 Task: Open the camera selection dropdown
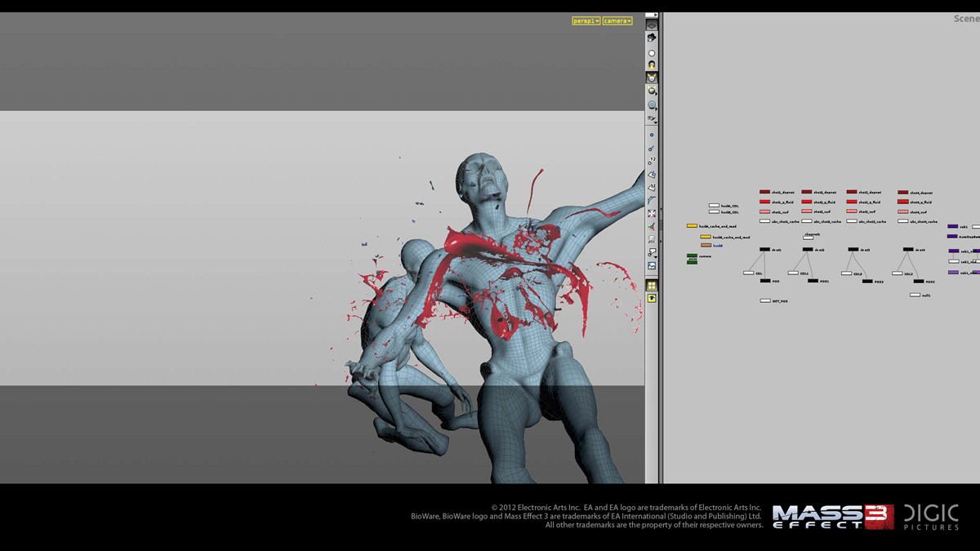pyautogui.click(x=617, y=20)
